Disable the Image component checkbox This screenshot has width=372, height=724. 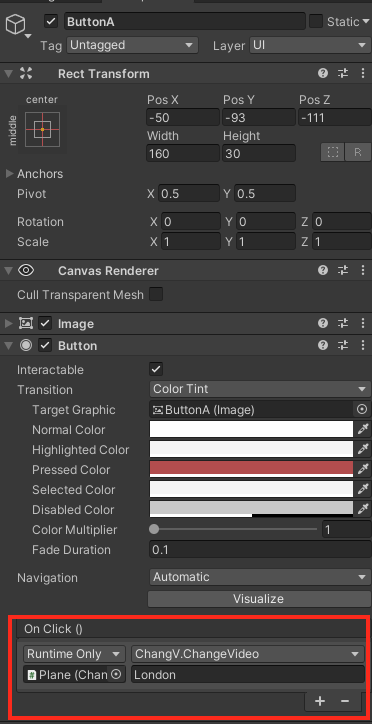pyautogui.click(x=45, y=324)
